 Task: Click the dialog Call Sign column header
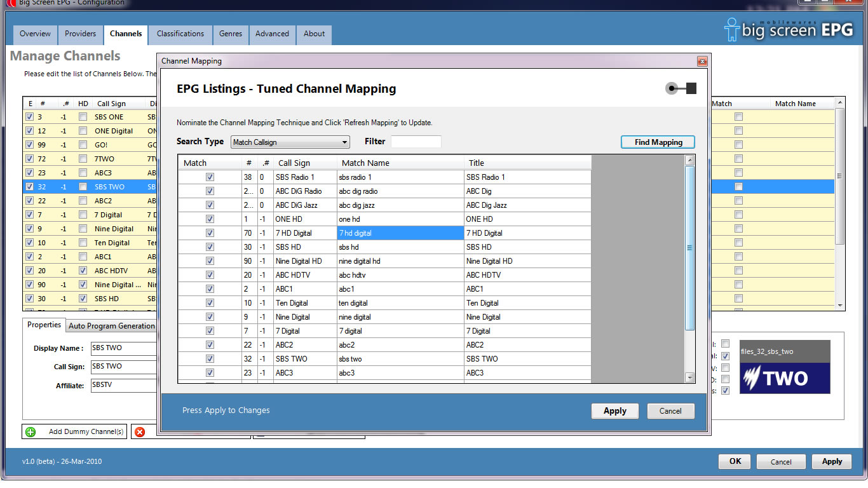tap(306, 163)
